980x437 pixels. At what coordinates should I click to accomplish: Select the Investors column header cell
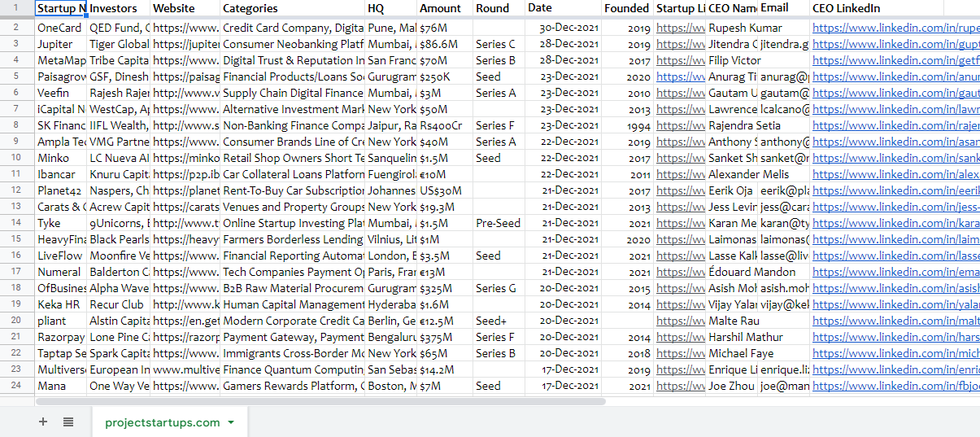pos(119,8)
